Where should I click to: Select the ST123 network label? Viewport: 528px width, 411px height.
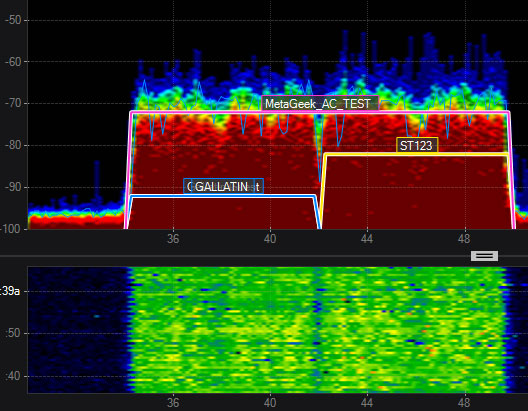tap(417, 145)
